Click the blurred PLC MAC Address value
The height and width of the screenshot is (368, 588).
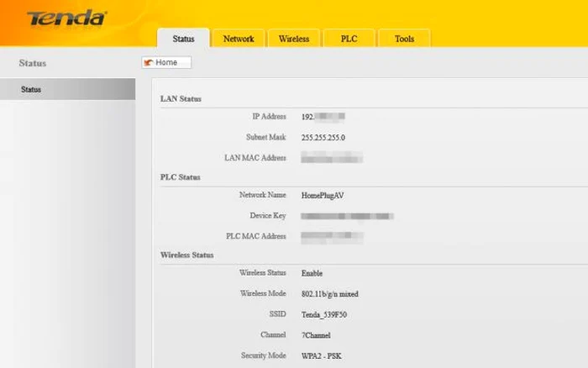coord(333,237)
